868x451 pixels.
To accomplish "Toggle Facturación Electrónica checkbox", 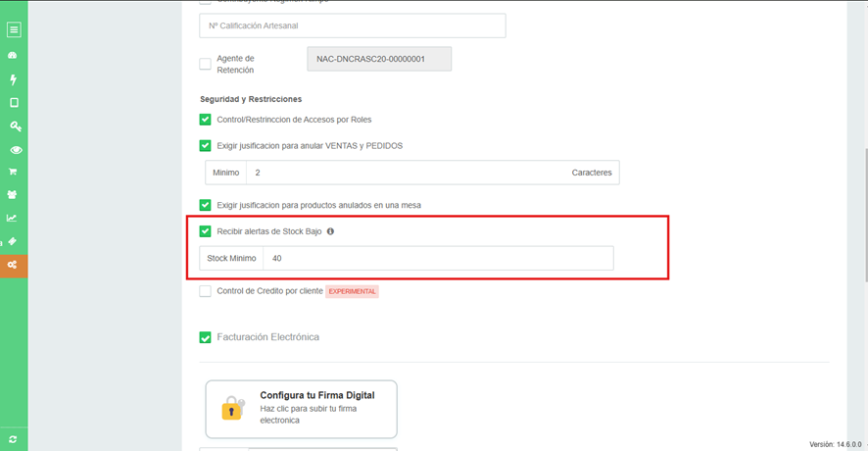I will point(206,337).
